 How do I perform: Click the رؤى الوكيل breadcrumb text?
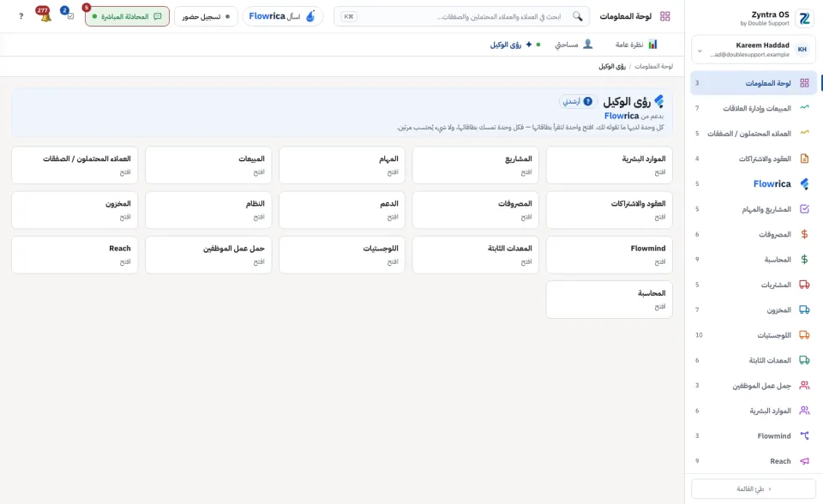tap(612, 66)
